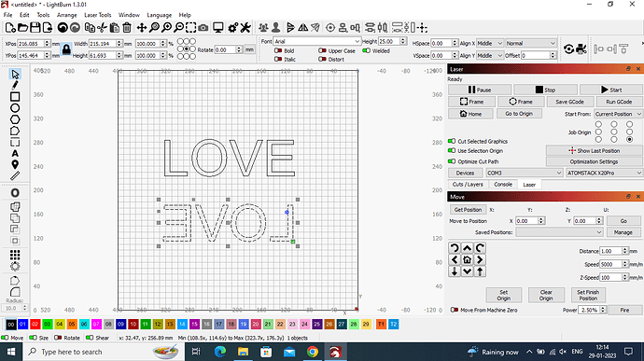Click the LightBurn taskbar icon
Image resolution: width=644 pixels, height=361 pixels.
pyautogui.click(x=335, y=352)
